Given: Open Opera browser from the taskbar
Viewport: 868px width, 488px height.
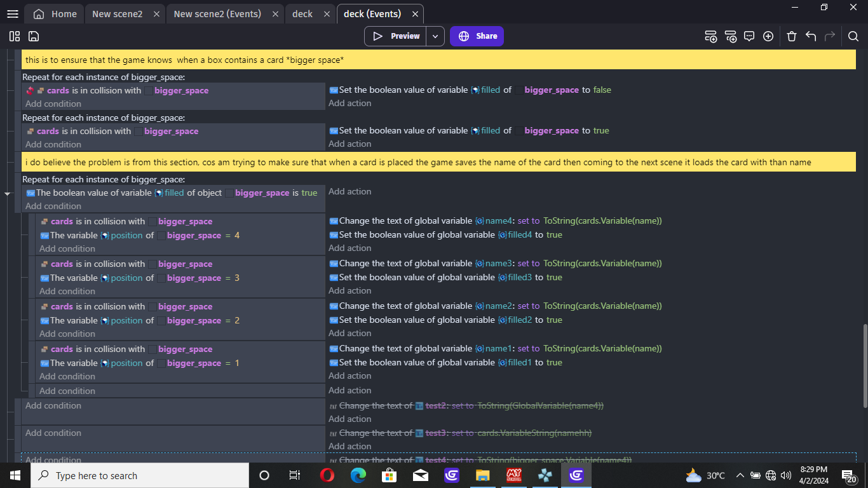Looking at the screenshot, I should [327, 475].
